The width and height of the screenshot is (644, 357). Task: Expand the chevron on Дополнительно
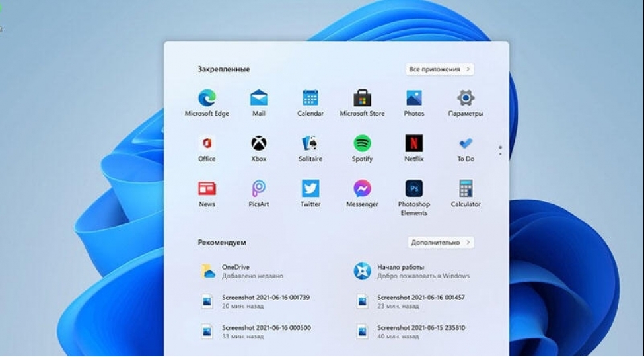pyautogui.click(x=468, y=242)
